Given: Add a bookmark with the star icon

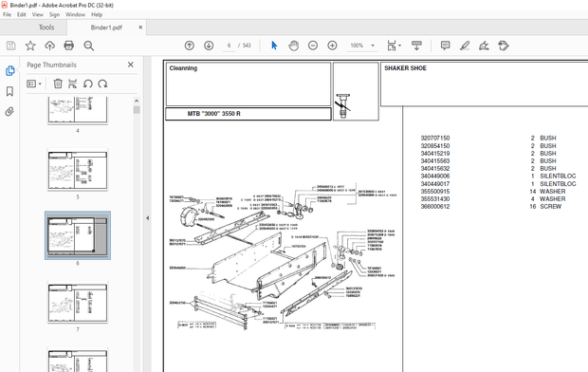Looking at the screenshot, I should 30,46.
